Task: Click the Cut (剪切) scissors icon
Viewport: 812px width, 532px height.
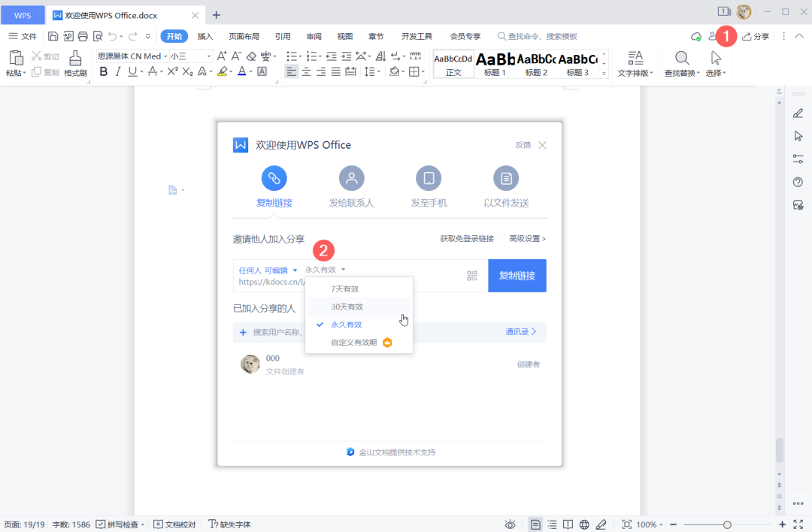Action: (x=36, y=56)
